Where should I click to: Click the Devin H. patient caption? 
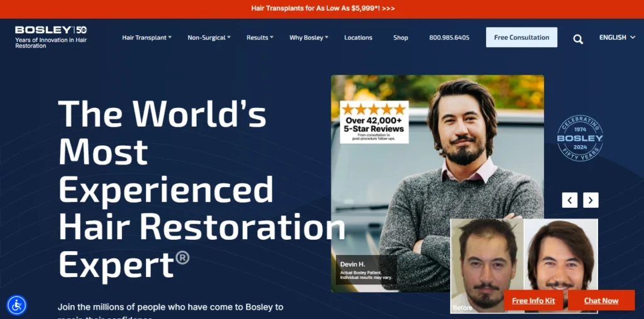[367, 270]
